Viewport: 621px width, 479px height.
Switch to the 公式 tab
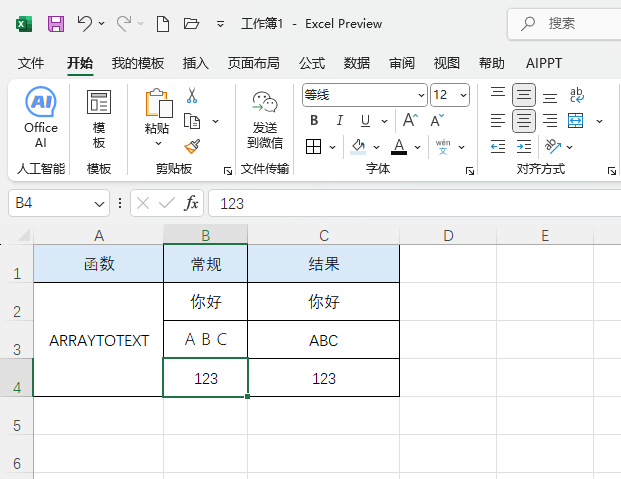[312, 63]
